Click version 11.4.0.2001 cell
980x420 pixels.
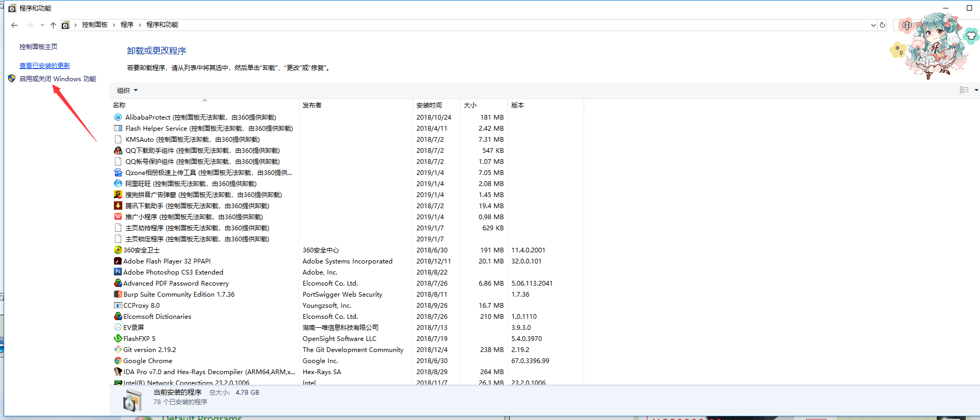[x=528, y=250]
